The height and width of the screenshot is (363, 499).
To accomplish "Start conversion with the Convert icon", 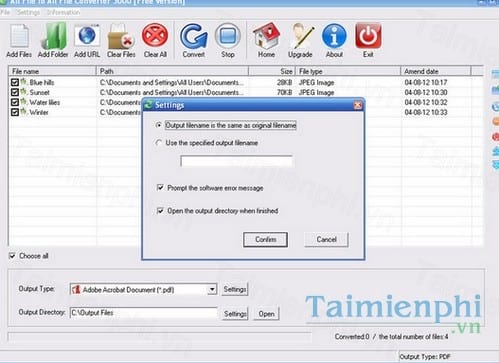I will [193, 36].
